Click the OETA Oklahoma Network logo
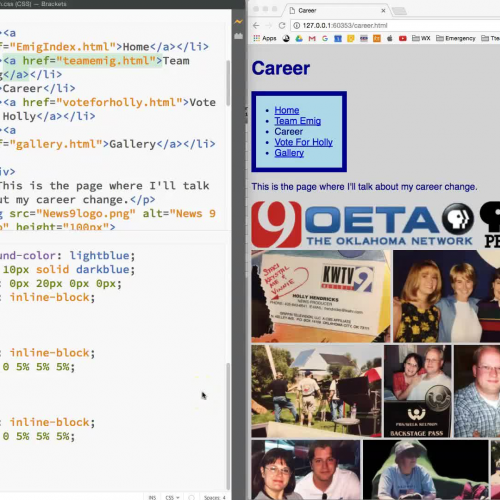500x500 pixels. pyautogui.click(x=390, y=224)
